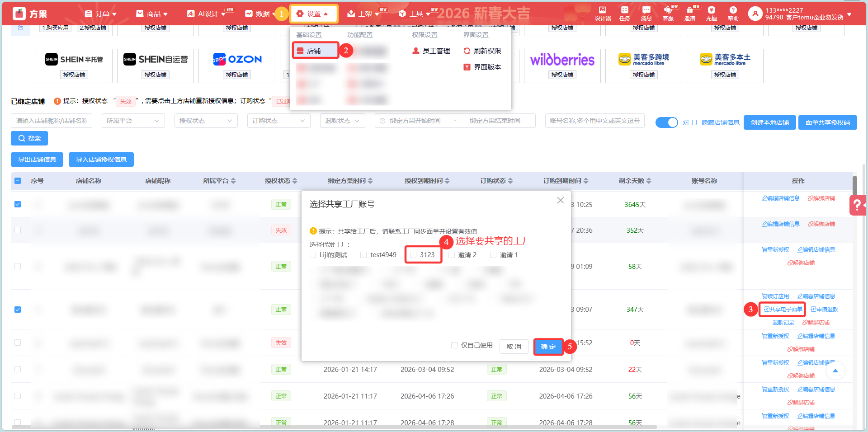The height and width of the screenshot is (432, 868).
Task: Click the 面单共享授权码 button
Action: click(828, 122)
